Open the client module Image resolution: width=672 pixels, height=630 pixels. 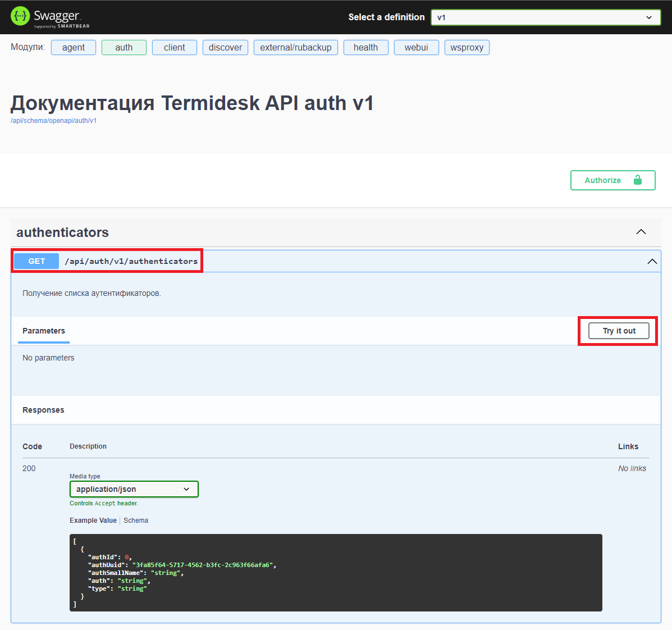pos(174,48)
